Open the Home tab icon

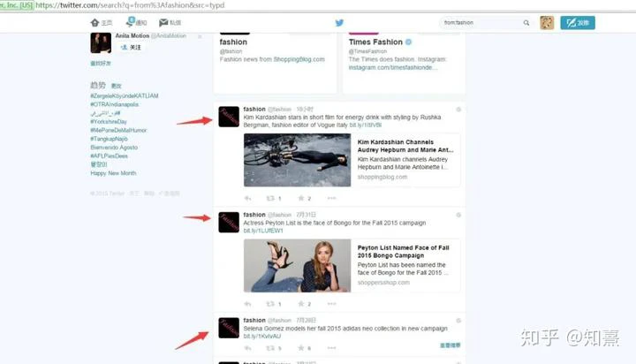tap(95, 22)
